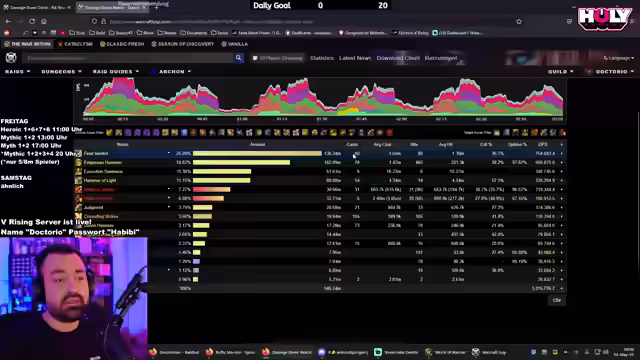This screenshot has height=360, width=640.
Task: Open the Recruitment link
Action: click(x=441, y=58)
